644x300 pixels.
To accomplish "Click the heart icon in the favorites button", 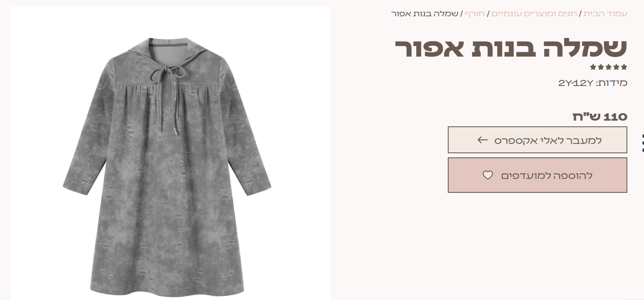I will click(x=488, y=175).
